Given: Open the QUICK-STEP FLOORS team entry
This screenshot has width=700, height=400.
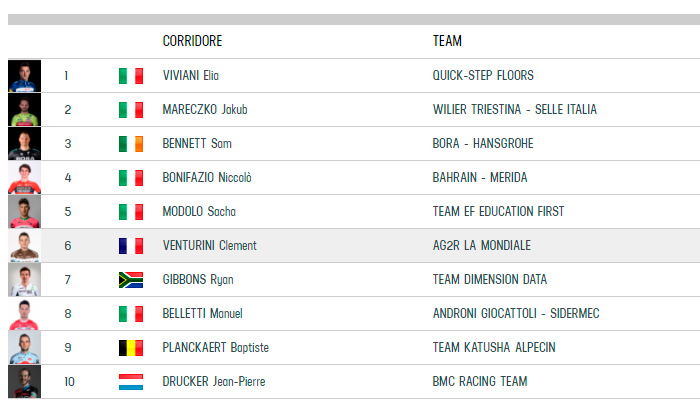Looking at the screenshot, I should (483, 75).
